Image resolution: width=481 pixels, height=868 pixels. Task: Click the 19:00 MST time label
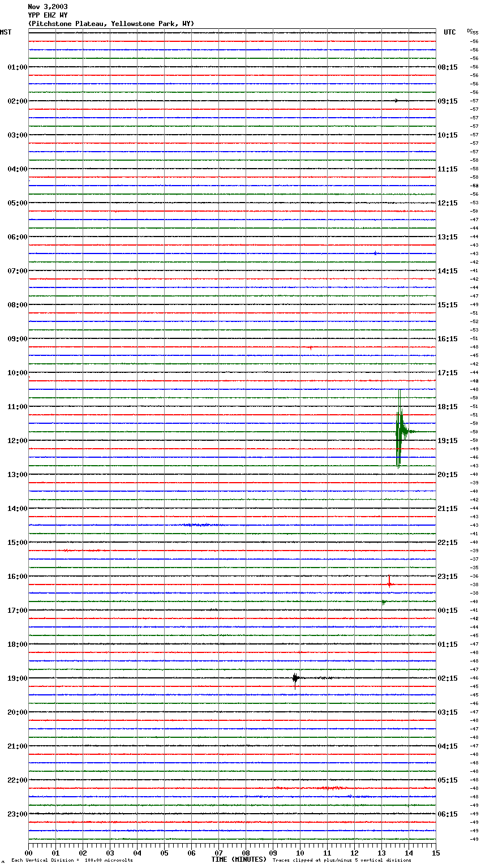pyautogui.click(x=18, y=678)
